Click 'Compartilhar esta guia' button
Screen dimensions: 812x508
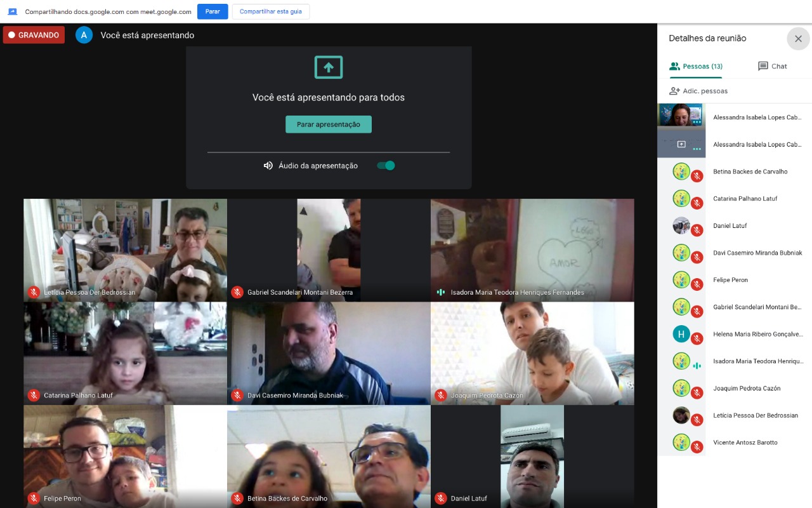coord(271,11)
